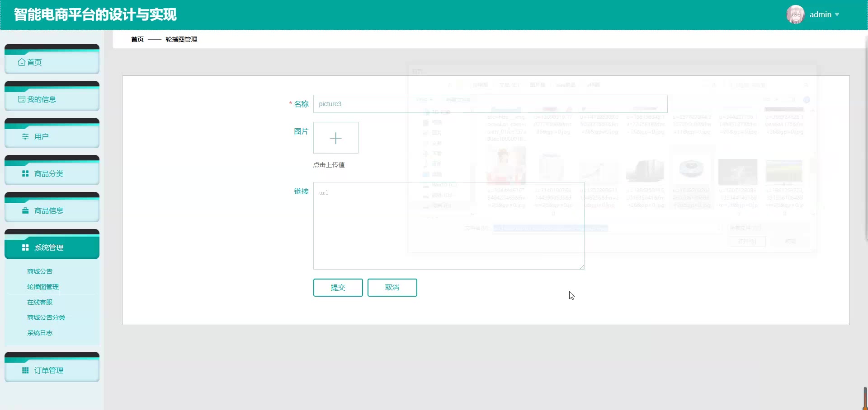
Task: Click the sliders icon beside 用户
Action: 25,136
